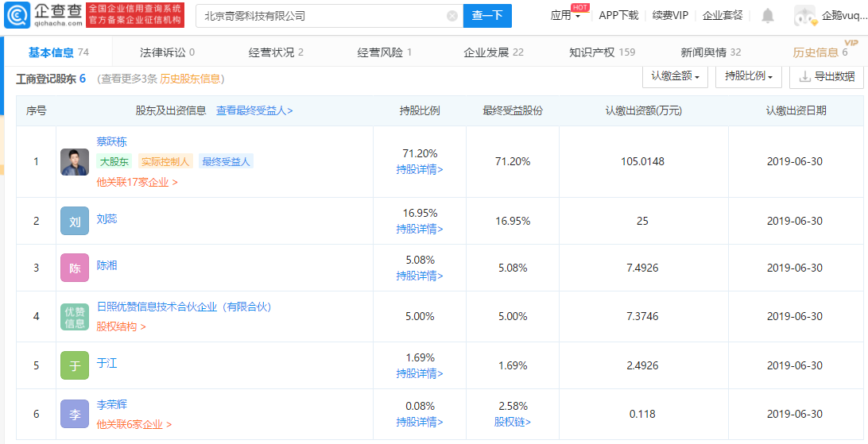The width and height of the screenshot is (868, 444).
Task: Click 持股详情 under 71.20%
Action: click(x=420, y=170)
